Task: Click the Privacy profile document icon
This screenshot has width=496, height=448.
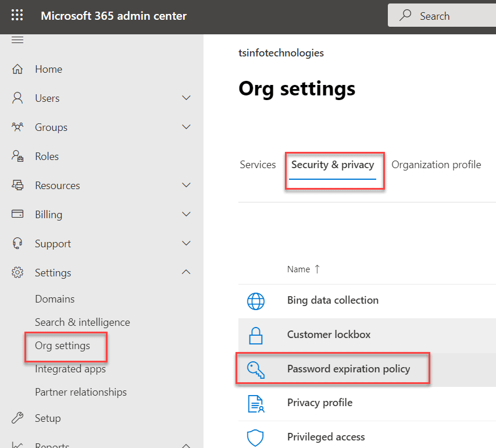Action: pos(256,404)
